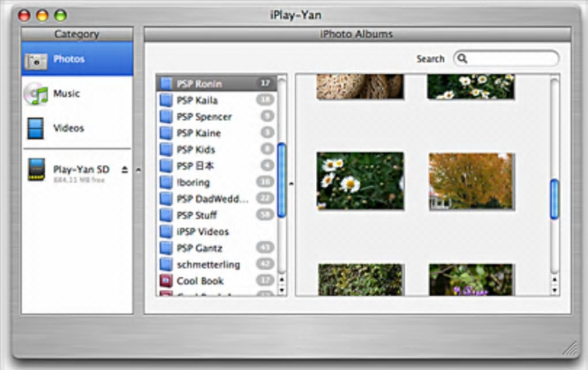The width and height of the screenshot is (588, 370).
Task: Collapse album list using divider arrow
Action: pyautogui.click(x=291, y=184)
